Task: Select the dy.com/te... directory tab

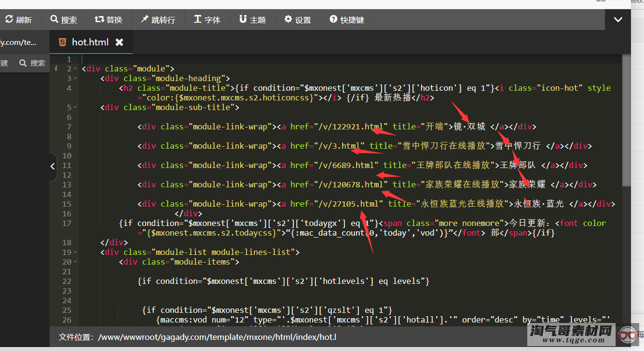Action: click(18, 42)
